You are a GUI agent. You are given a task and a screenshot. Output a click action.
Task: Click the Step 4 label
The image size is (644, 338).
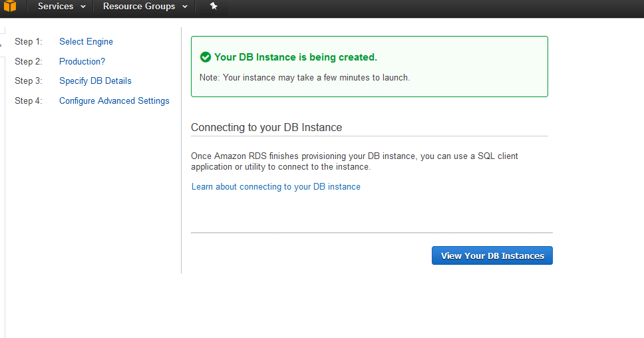click(x=29, y=100)
